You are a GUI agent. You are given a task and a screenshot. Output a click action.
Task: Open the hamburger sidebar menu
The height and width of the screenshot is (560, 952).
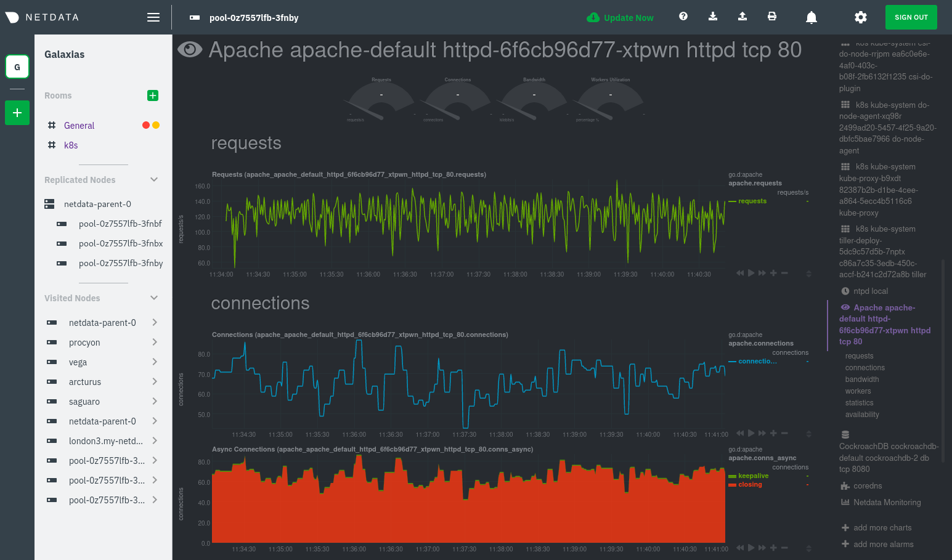click(153, 17)
